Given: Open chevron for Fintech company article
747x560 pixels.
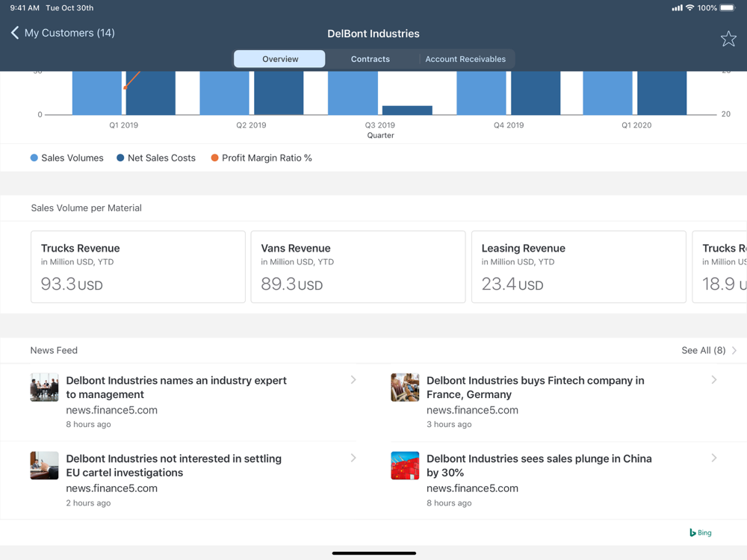Looking at the screenshot, I should (x=713, y=379).
